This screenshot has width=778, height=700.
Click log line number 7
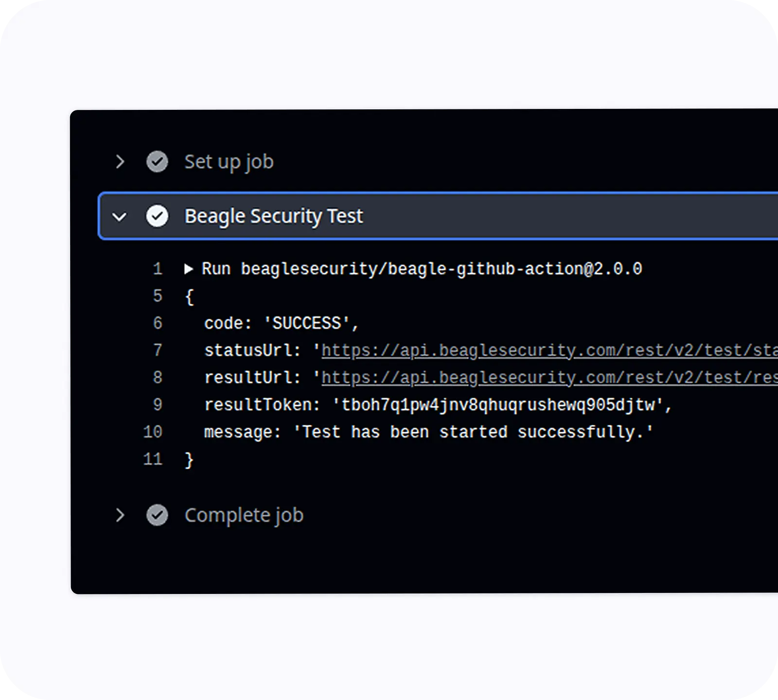pyautogui.click(x=158, y=350)
